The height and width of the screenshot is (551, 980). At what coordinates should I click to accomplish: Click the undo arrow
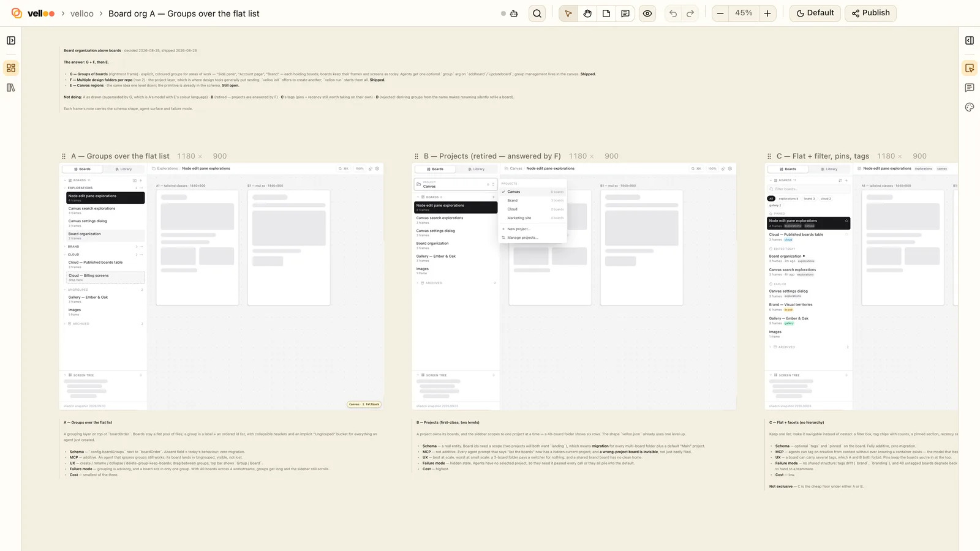point(673,13)
